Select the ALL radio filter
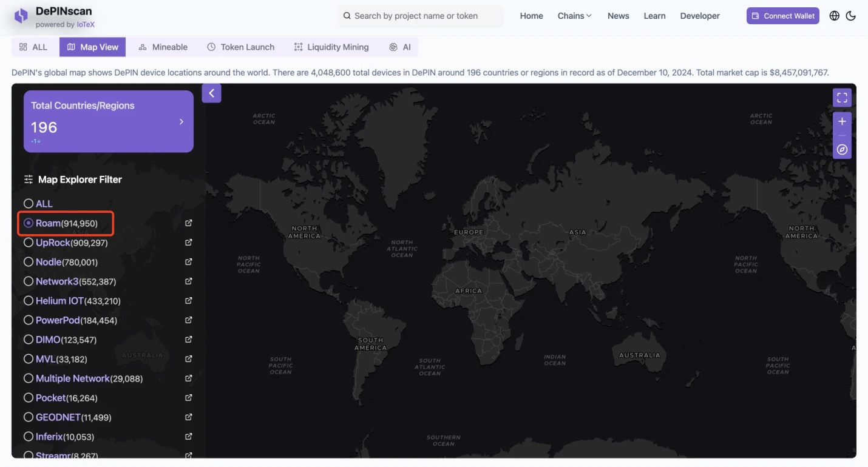Screen dimensions: 868x467 (x=29, y=204)
